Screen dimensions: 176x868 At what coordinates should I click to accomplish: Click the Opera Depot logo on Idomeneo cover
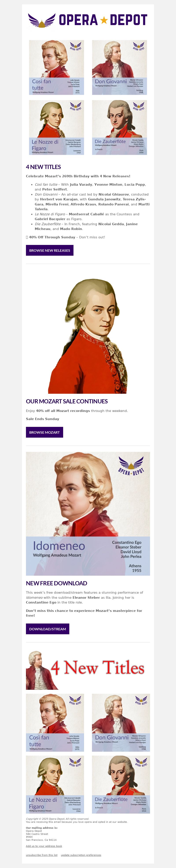pyautogui.click(x=131, y=466)
